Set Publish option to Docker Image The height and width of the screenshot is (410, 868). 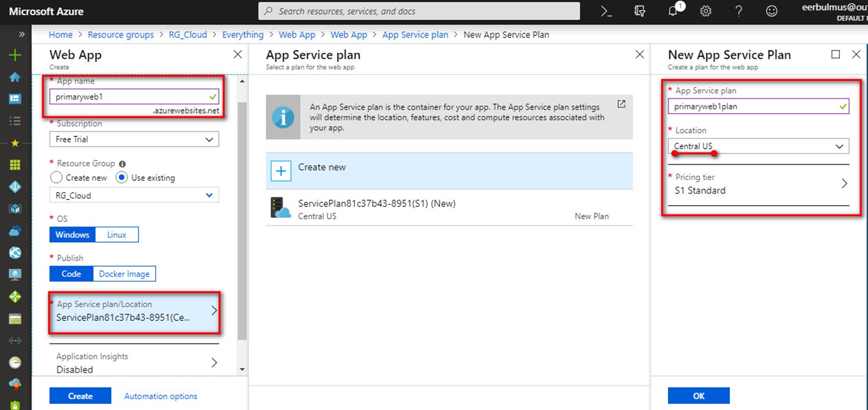124,274
